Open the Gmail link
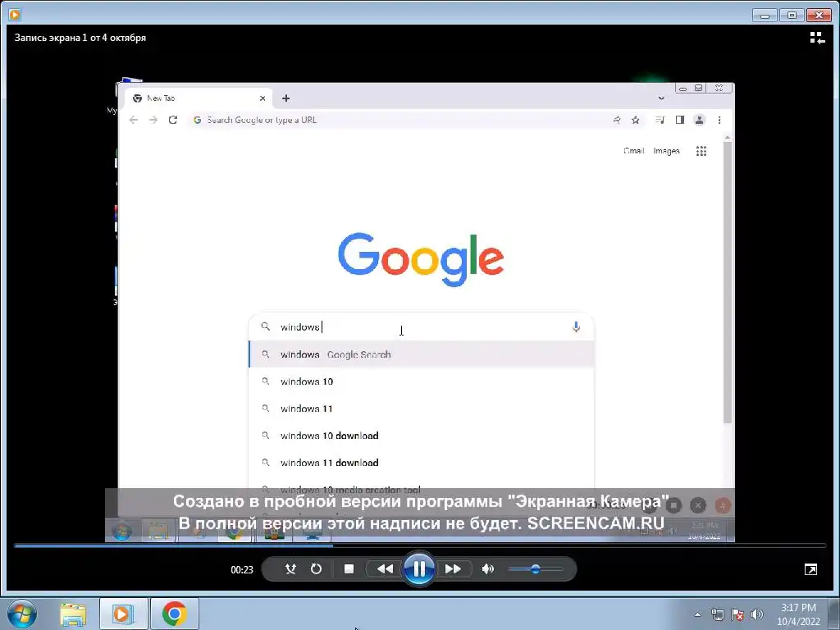840x630 pixels. pyautogui.click(x=634, y=151)
